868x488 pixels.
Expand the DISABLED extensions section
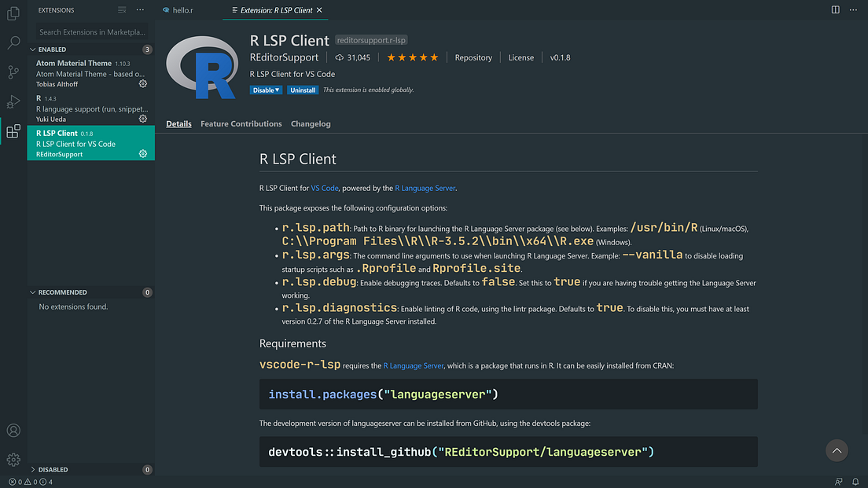52,469
